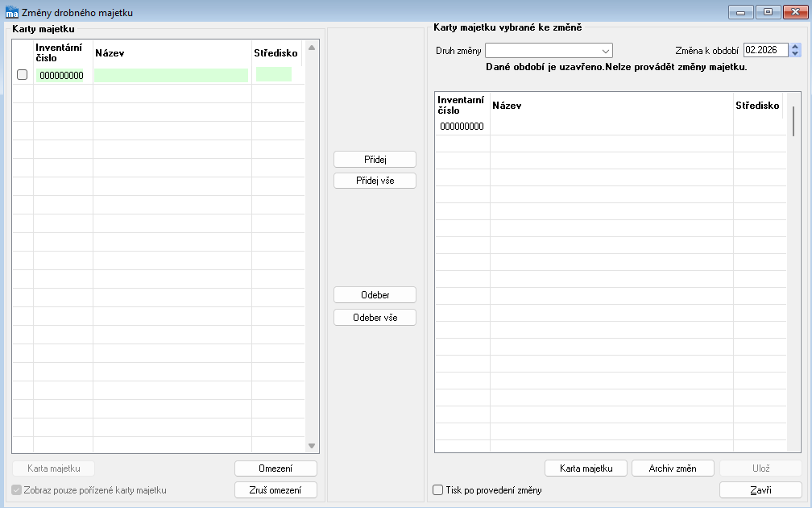812x508 pixels.
Task: Click the Přidej button
Action: pyautogui.click(x=375, y=160)
